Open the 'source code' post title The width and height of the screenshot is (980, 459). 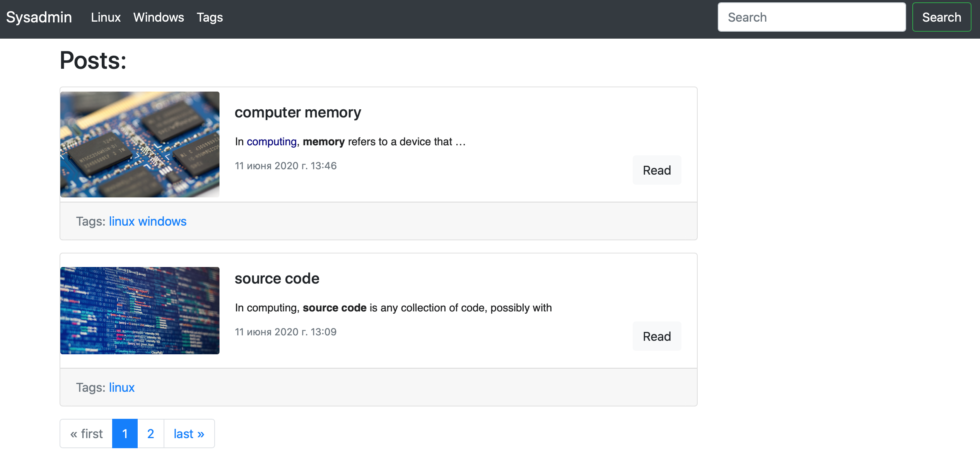(277, 278)
